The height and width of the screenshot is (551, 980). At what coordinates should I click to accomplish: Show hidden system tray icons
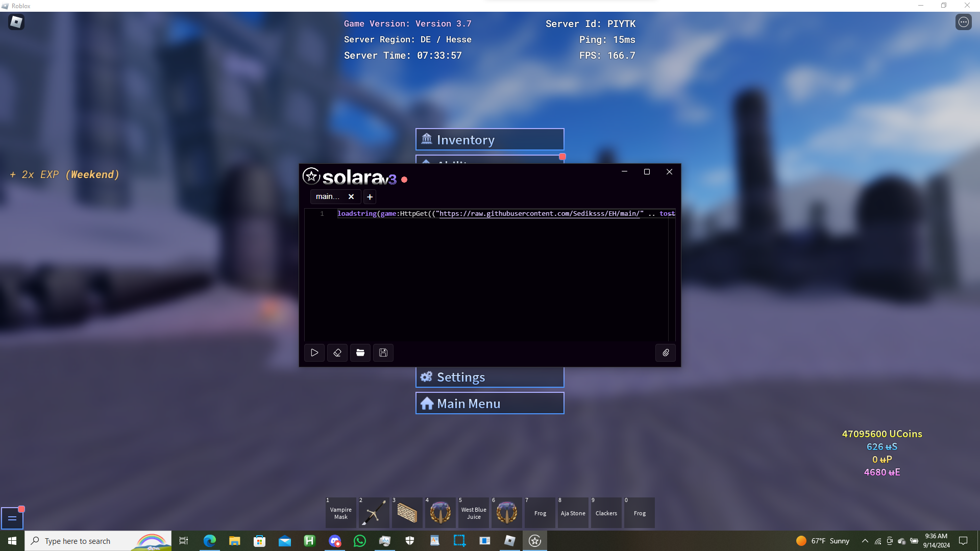865,541
